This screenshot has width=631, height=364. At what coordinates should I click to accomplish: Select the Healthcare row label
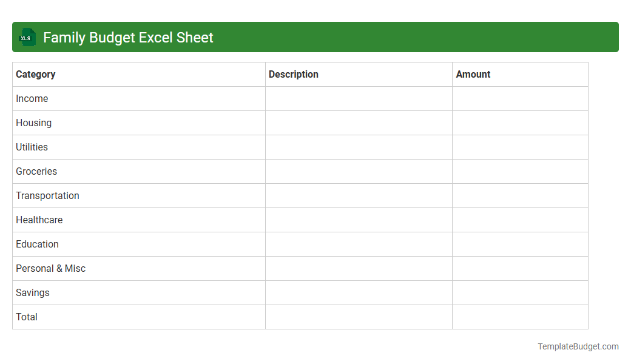pos(39,220)
